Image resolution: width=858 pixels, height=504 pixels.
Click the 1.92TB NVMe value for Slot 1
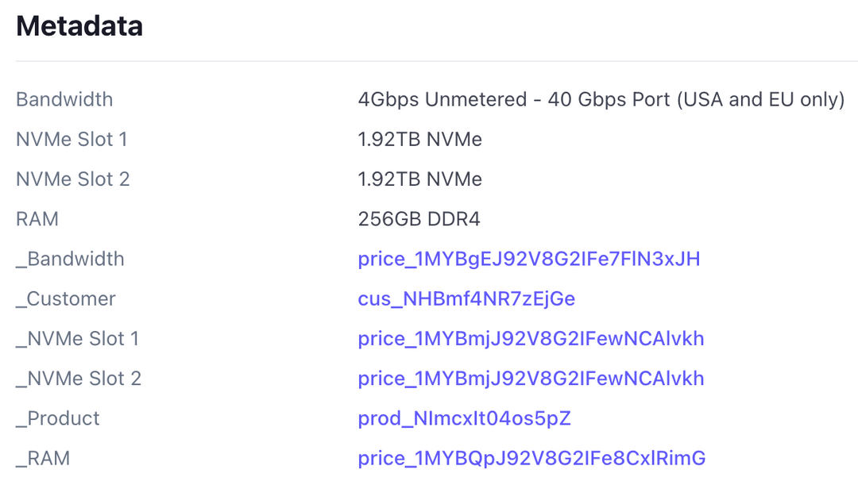pyautogui.click(x=419, y=139)
